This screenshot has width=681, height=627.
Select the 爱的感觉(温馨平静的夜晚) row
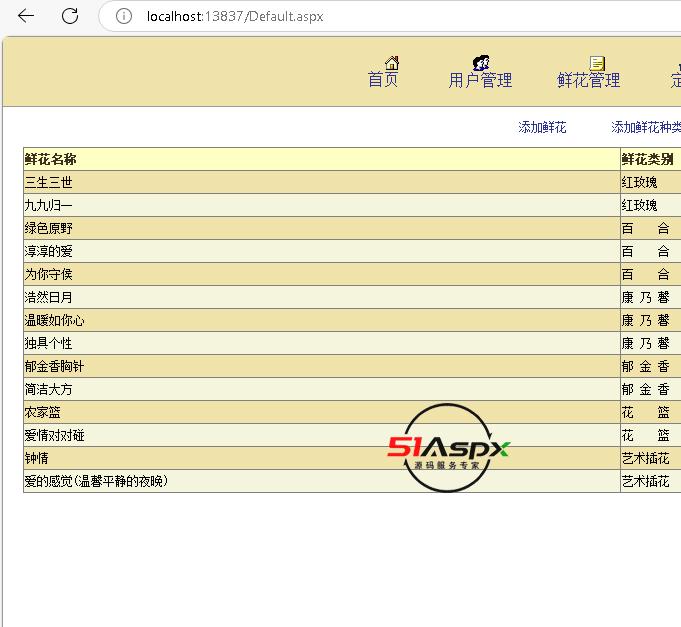tap(352, 481)
